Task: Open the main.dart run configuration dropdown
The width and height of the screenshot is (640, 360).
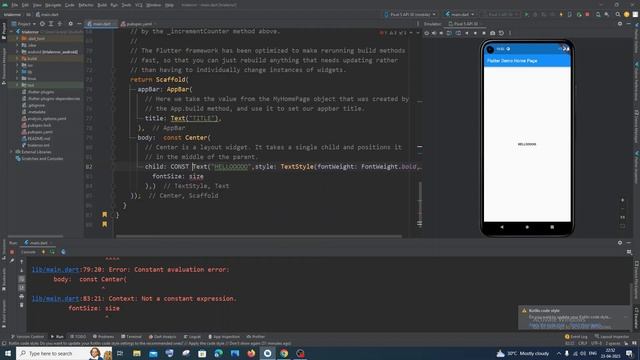Action: pyautogui.click(x=460, y=14)
